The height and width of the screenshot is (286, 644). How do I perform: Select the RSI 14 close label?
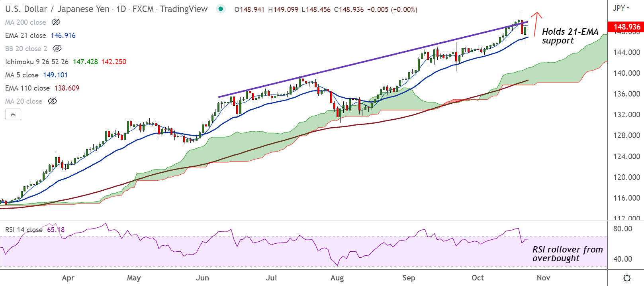pos(24,230)
